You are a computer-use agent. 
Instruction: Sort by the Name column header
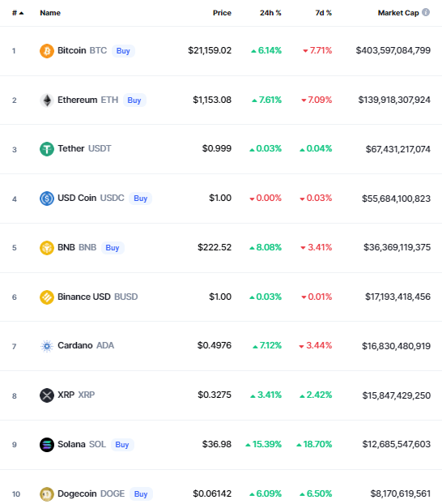tap(50, 13)
